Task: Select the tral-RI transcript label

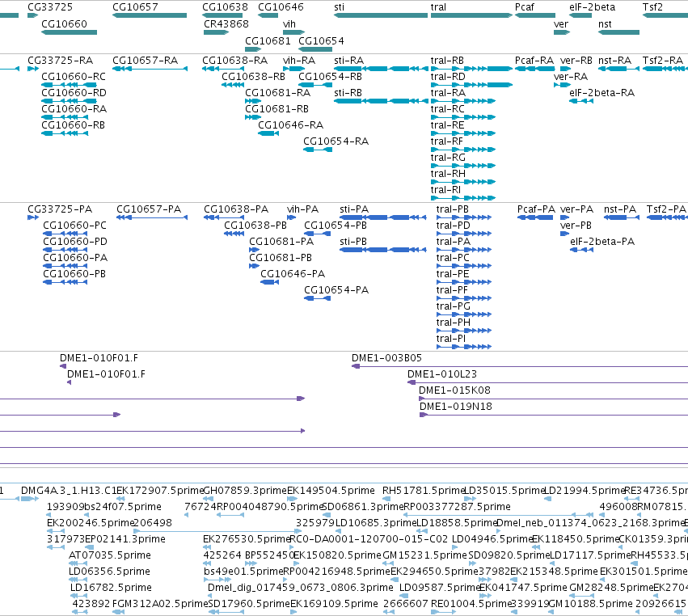Action: click(445, 189)
